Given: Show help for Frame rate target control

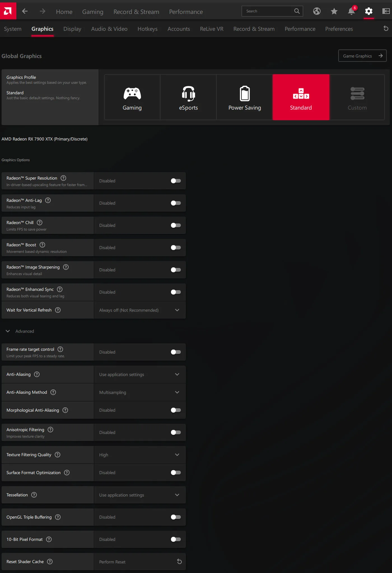Looking at the screenshot, I should tap(60, 349).
